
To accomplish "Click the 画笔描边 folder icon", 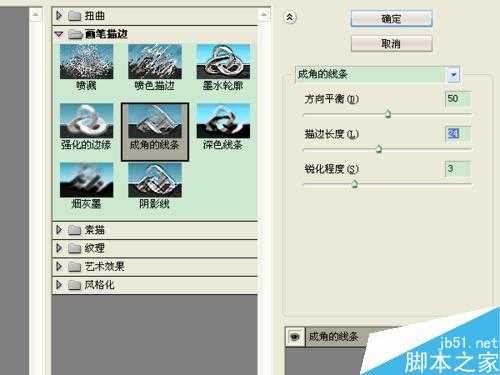I will pyautogui.click(x=75, y=34).
